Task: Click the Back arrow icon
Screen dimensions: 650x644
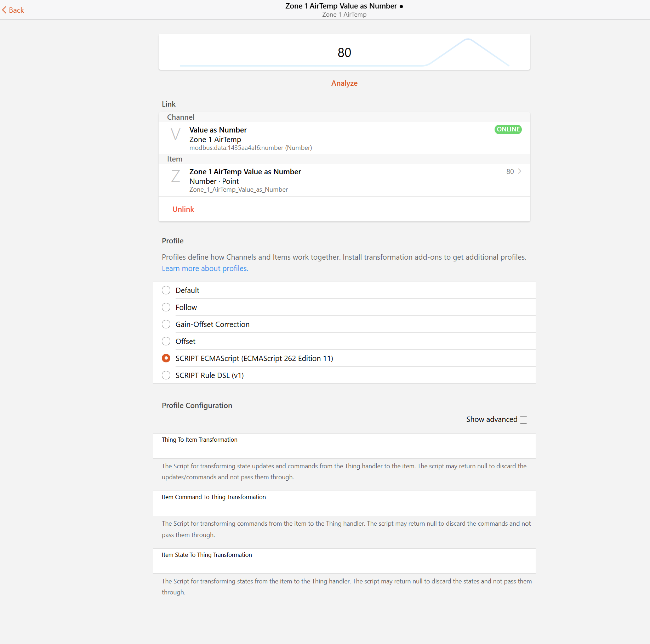Action: tap(4, 10)
